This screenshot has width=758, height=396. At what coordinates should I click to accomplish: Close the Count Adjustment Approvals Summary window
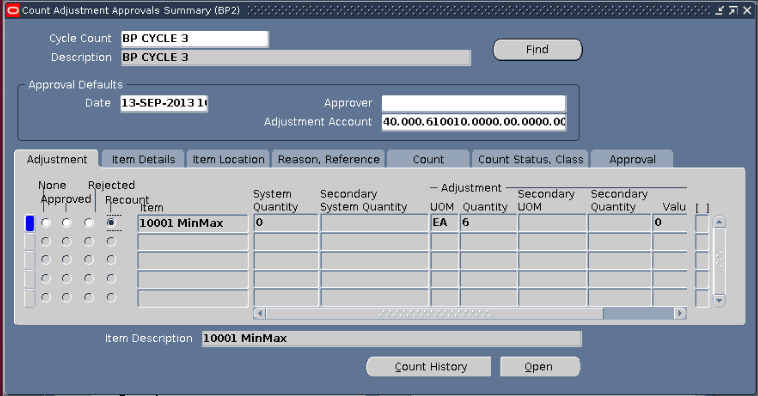(x=747, y=10)
